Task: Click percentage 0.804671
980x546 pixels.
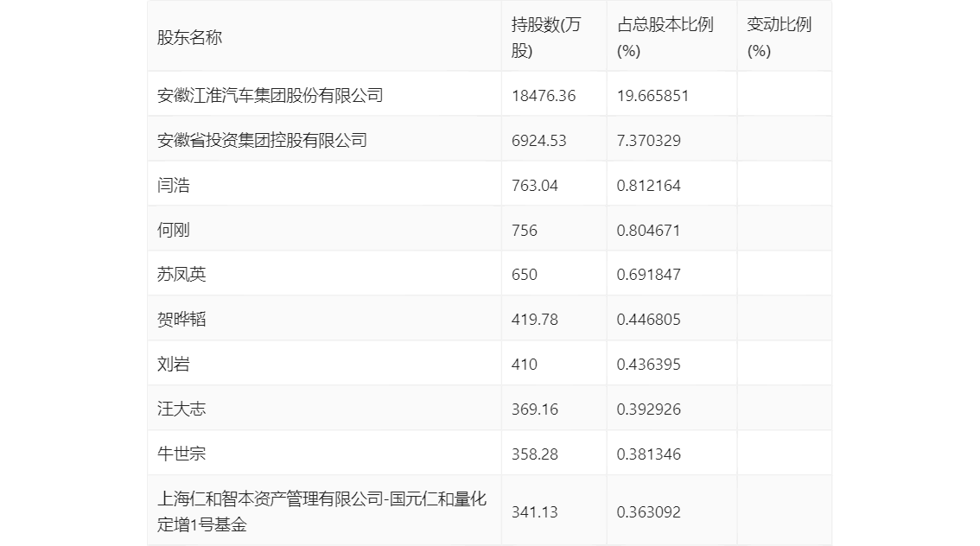Action: 649,231
